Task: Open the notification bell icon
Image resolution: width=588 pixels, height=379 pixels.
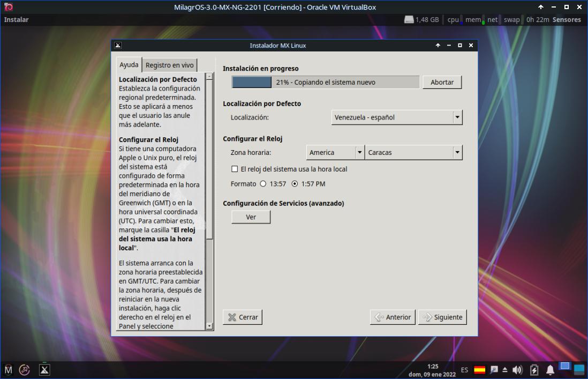Action: pyautogui.click(x=550, y=370)
